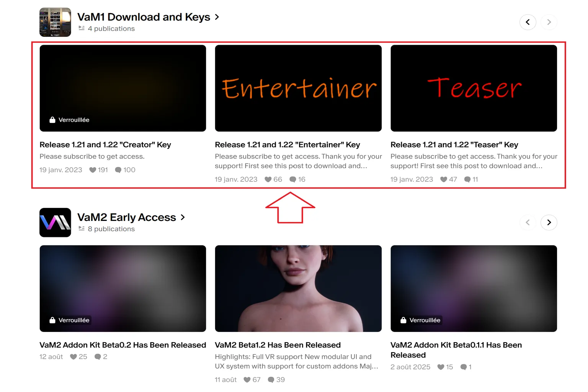Image resolution: width=588 pixels, height=392 pixels.
Task: Open post Release 1.21 and 1.22 "Creator" Key
Action: coord(105,145)
